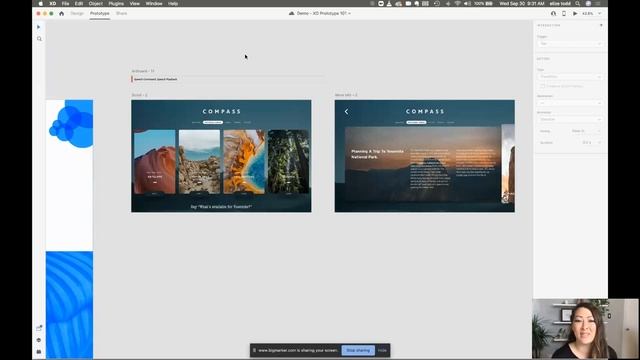Viewport: 640px width, 360px height.
Task: Click COMPASS title on Scroll artboard
Action: click(222, 111)
